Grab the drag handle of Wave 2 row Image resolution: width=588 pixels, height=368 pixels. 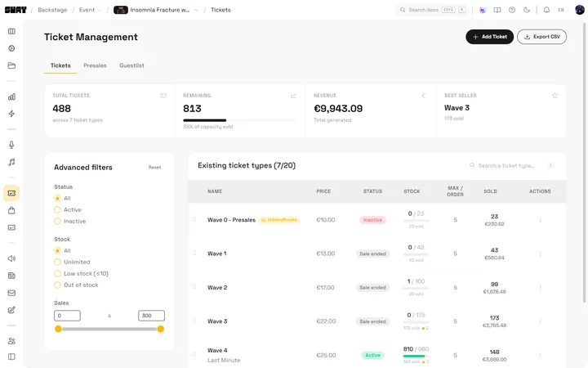(x=194, y=287)
